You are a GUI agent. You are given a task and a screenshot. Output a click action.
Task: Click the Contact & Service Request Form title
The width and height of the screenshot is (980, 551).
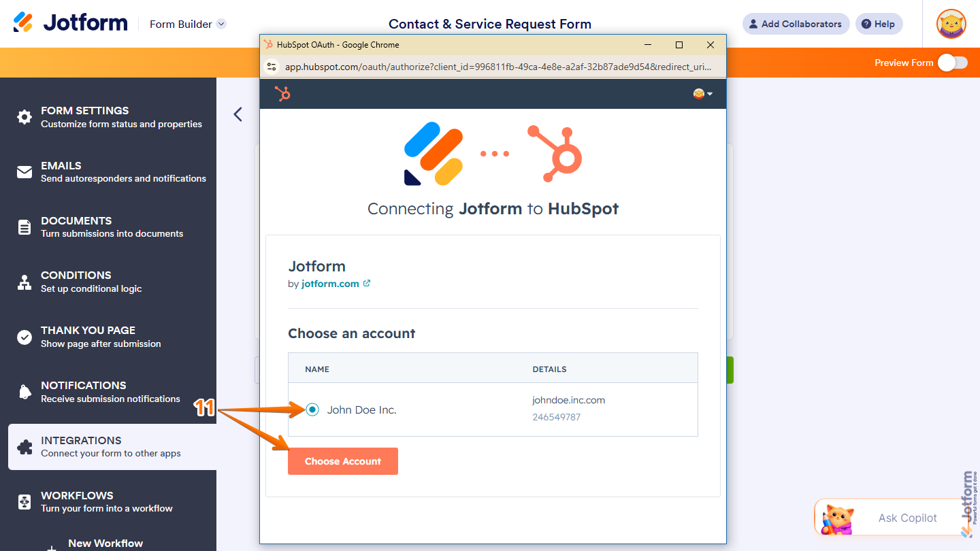(x=490, y=24)
